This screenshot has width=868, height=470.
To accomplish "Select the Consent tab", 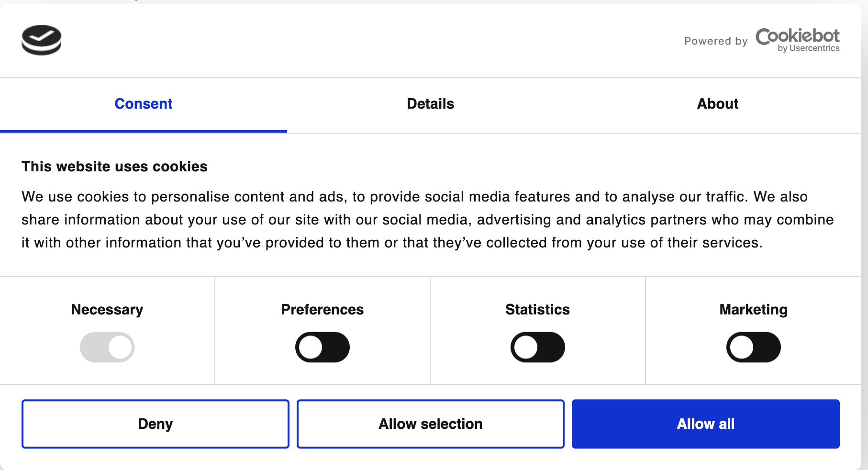I will pyautogui.click(x=144, y=104).
